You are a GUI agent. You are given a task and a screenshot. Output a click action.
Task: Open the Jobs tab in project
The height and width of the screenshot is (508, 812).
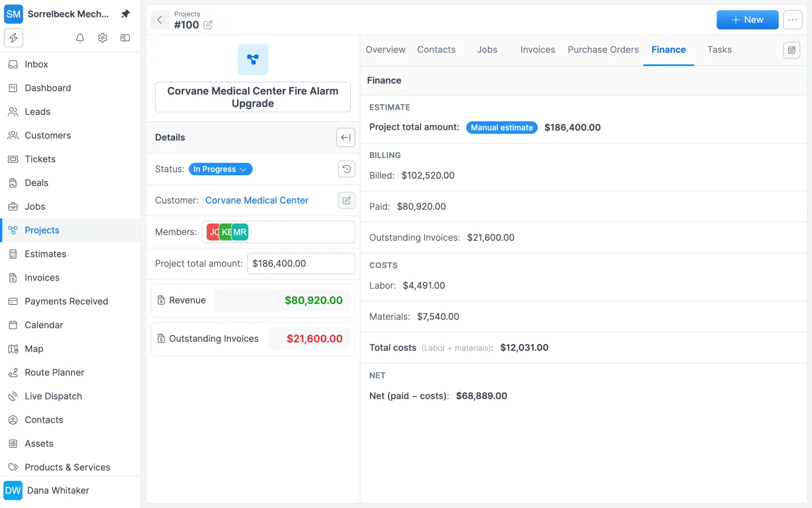487,50
